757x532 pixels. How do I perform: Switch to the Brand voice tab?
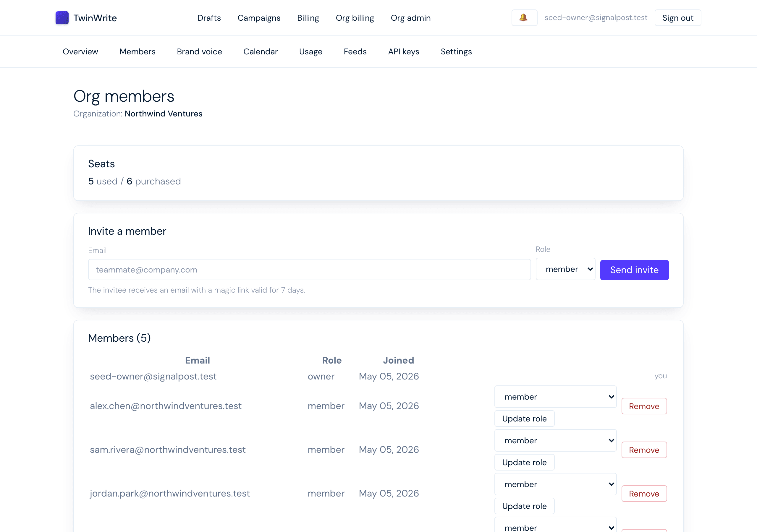click(199, 52)
